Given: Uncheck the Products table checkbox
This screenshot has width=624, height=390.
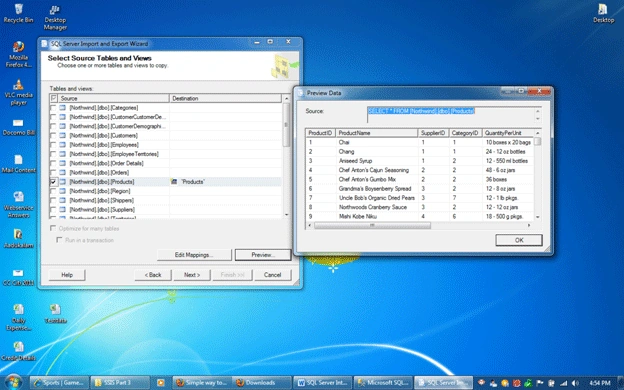Looking at the screenshot, I should [53, 181].
